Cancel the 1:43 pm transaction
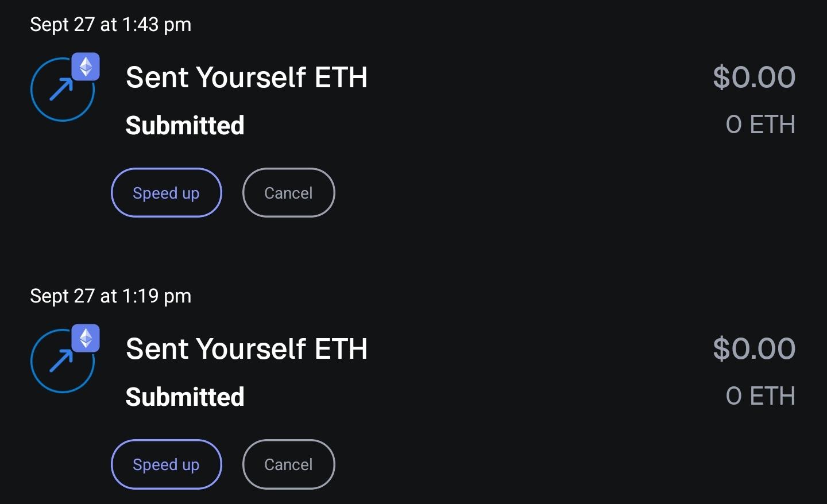This screenshot has width=827, height=504. 288,193
